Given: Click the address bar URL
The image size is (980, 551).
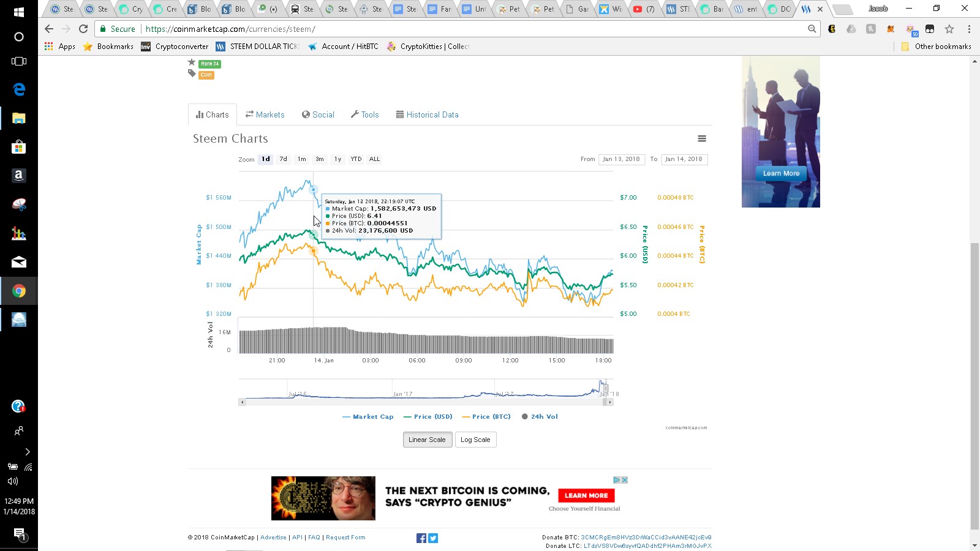Looking at the screenshot, I should (x=230, y=29).
